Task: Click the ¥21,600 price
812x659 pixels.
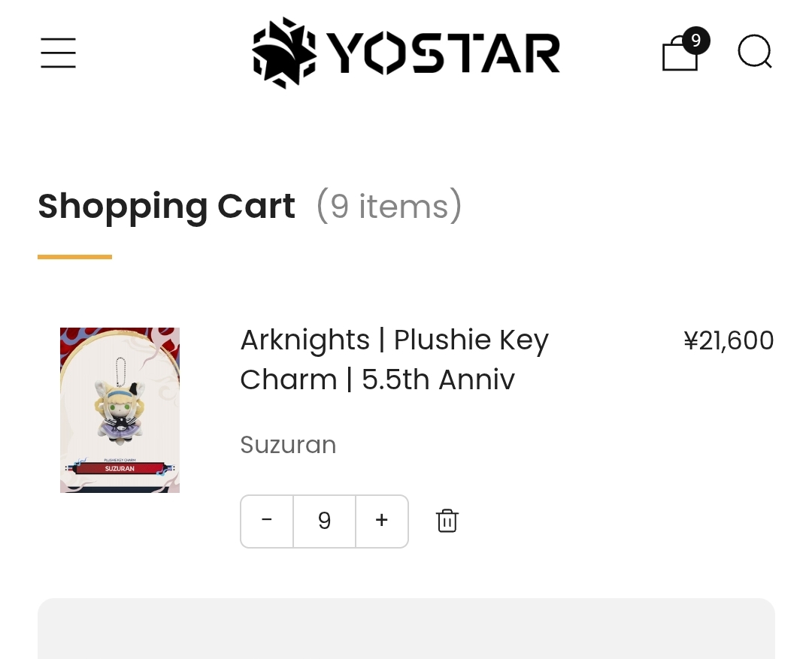Action: click(x=729, y=340)
